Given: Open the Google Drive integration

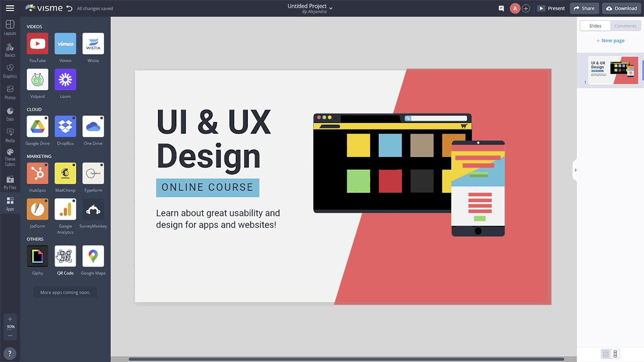Looking at the screenshot, I should click(38, 127).
